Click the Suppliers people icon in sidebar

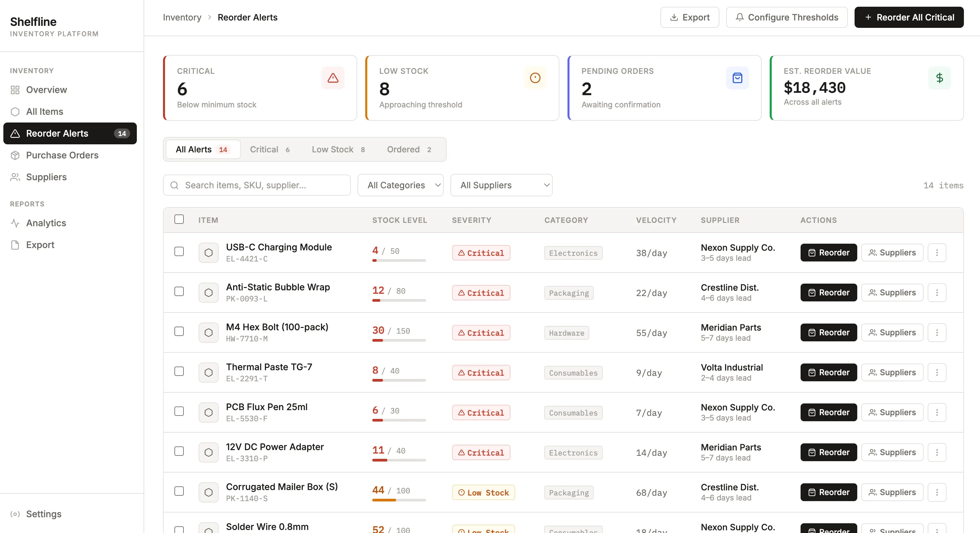pyautogui.click(x=15, y=177)
